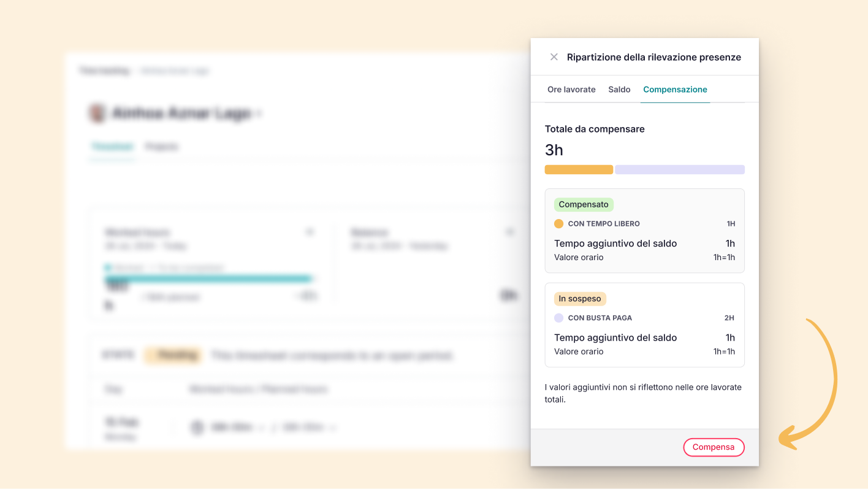Click the lavender Con busta paga dot
Screen dimensions: 868x489
558,318
